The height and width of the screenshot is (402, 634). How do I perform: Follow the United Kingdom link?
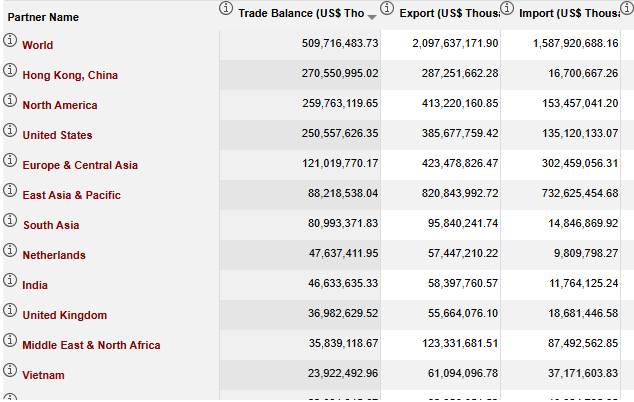point(65,315)
